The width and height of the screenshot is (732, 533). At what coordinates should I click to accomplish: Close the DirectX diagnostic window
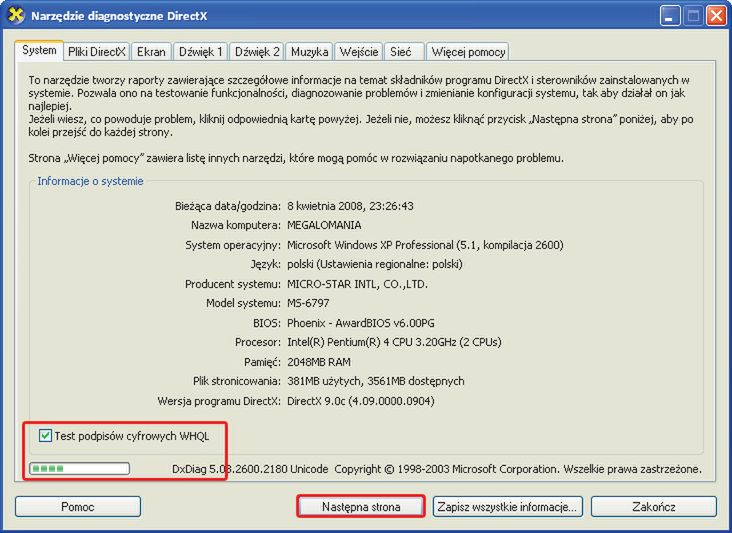pos(716,16)
